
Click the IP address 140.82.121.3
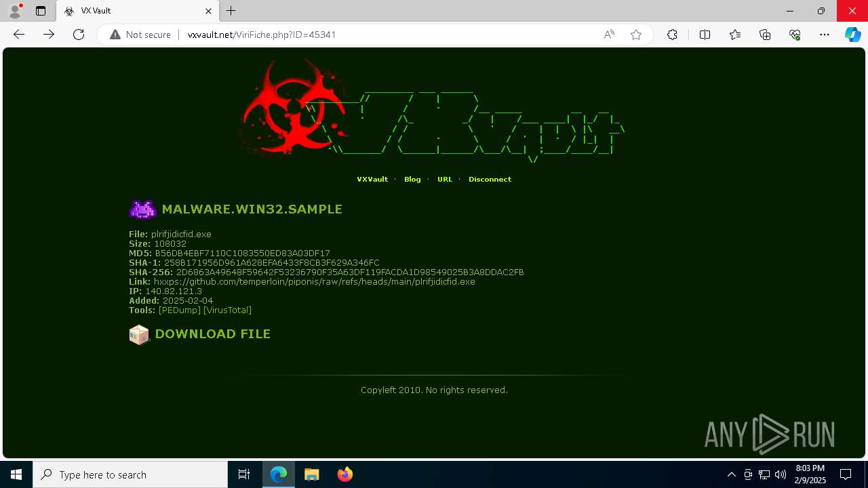click(174, 291)
